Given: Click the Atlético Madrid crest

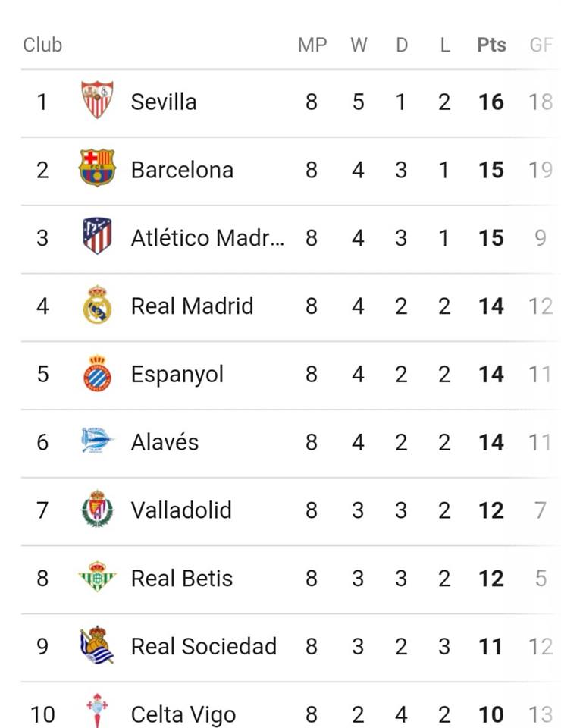Looking at the screenshot, I should pos(97,236).
